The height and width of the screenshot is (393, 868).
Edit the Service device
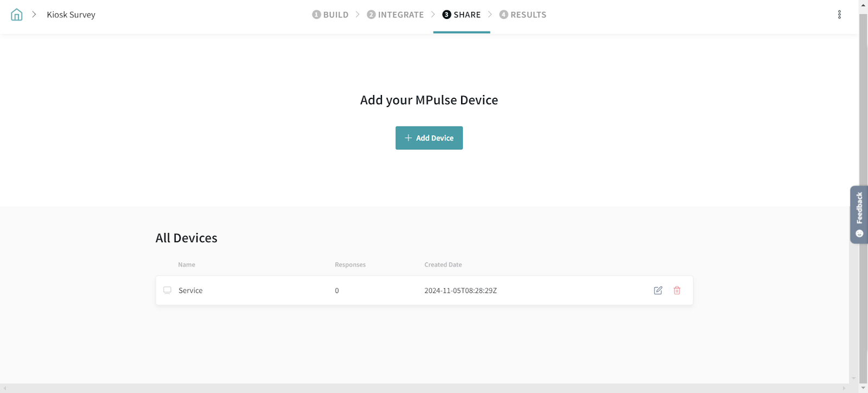pos(658,290)
